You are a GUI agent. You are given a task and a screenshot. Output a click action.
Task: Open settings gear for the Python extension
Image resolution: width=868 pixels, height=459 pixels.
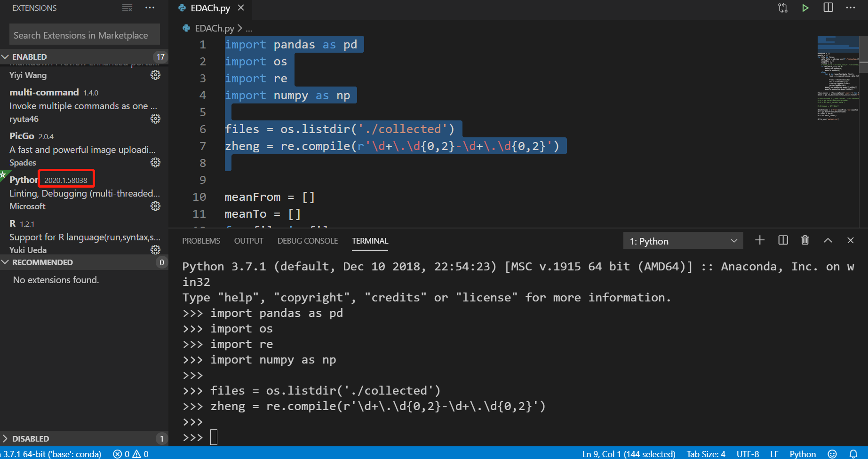155,206
